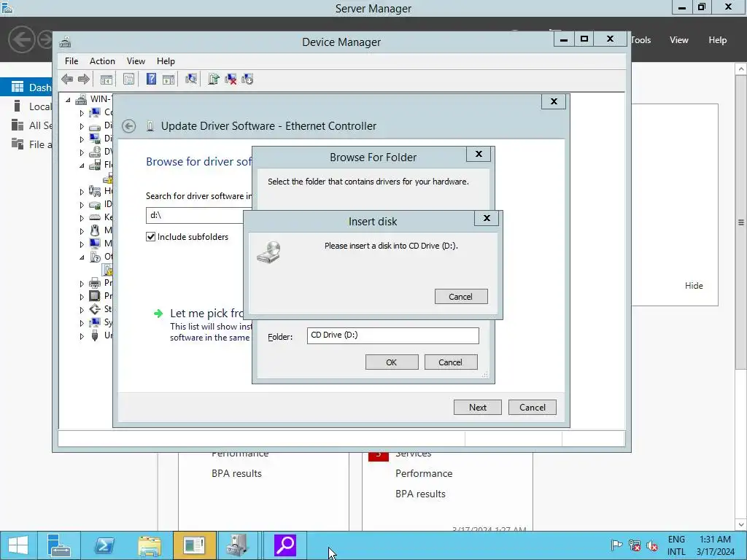This screenshot has width=747, height=560.
Task: Expand the Processors tree node arrow
Action: pos(82,296)
